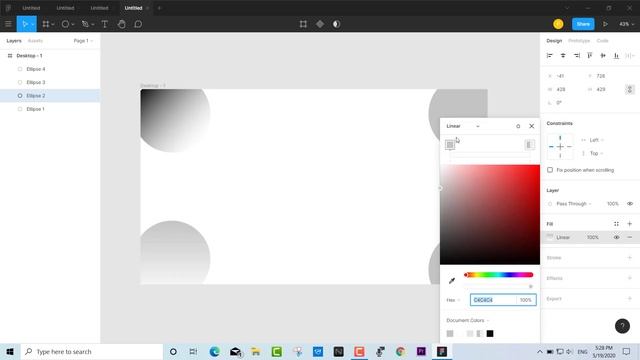Pick a color with the eyedropper icon
The image size is (640, 360).
pyautogui.click(x=452, y=280)
